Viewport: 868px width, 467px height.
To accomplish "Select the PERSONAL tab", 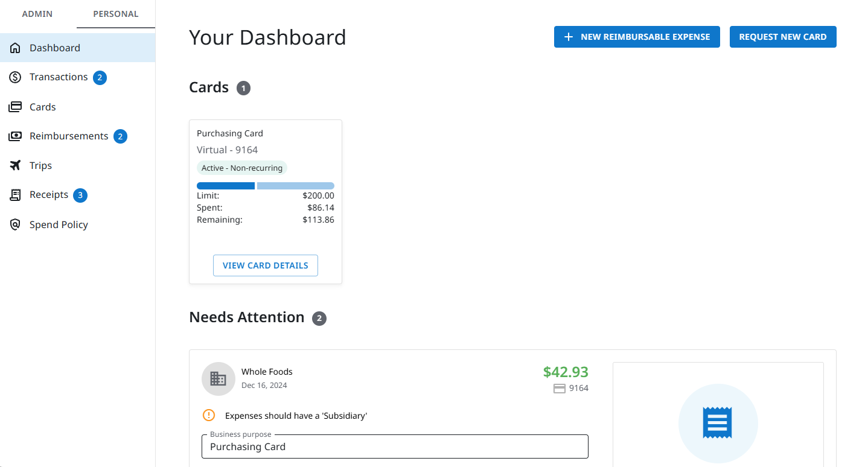I will pos(115,14).
